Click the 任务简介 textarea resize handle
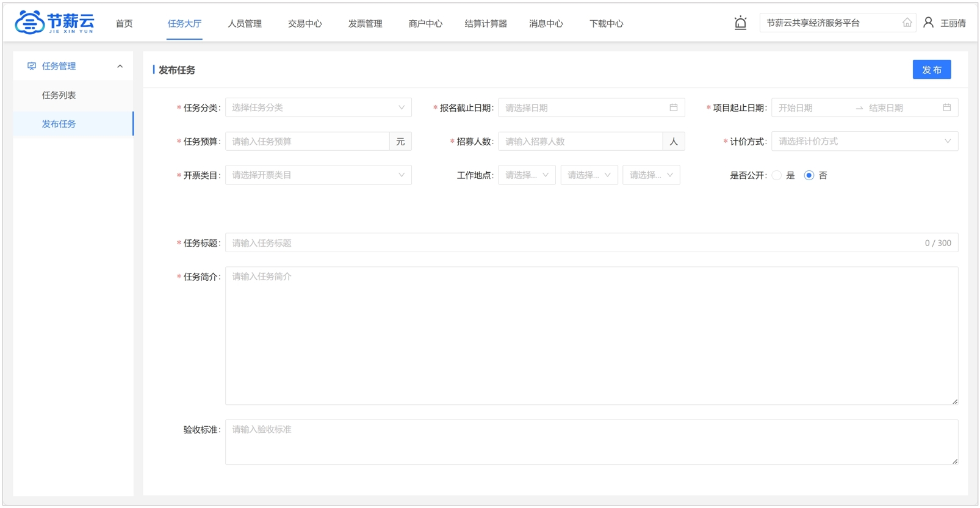Screen dimensions: 980x508 (954, 401)
